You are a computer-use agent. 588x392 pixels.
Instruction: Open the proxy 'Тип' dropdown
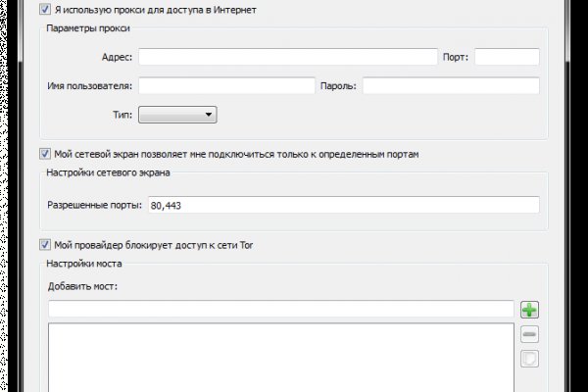(177, 115)
